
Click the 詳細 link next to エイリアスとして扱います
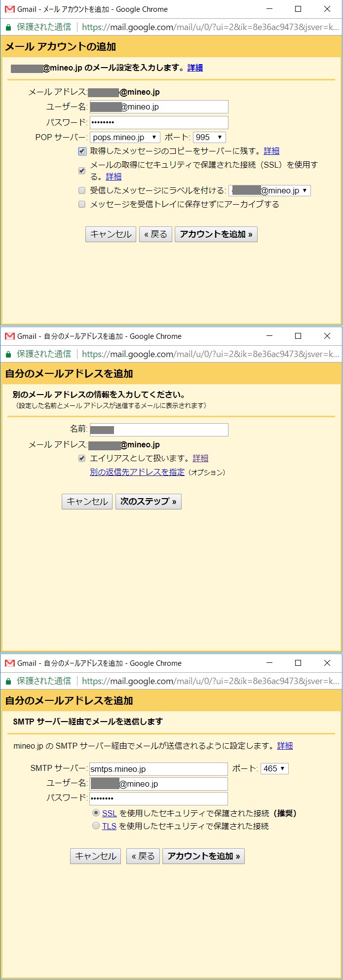(200, 459)
